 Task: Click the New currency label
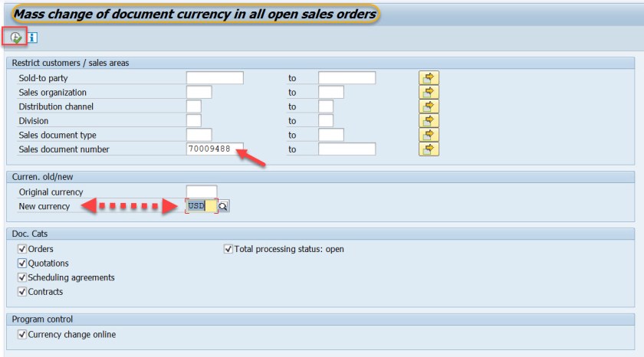click(44, 206)
